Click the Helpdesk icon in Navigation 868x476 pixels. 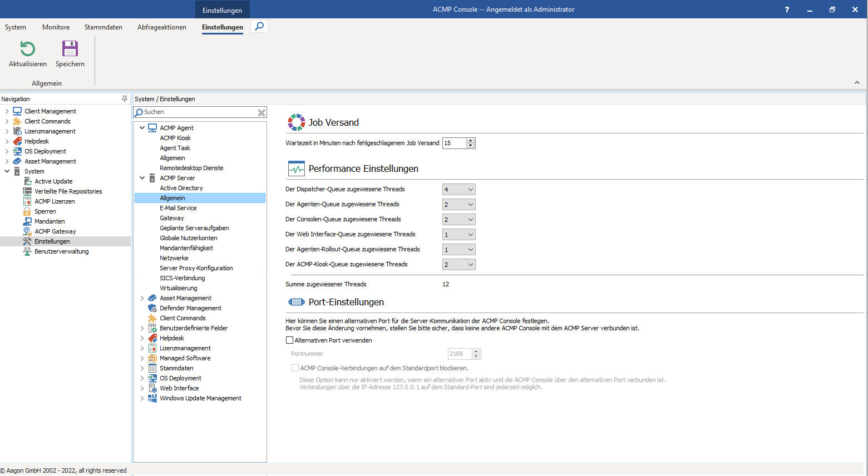coord(17,141)
